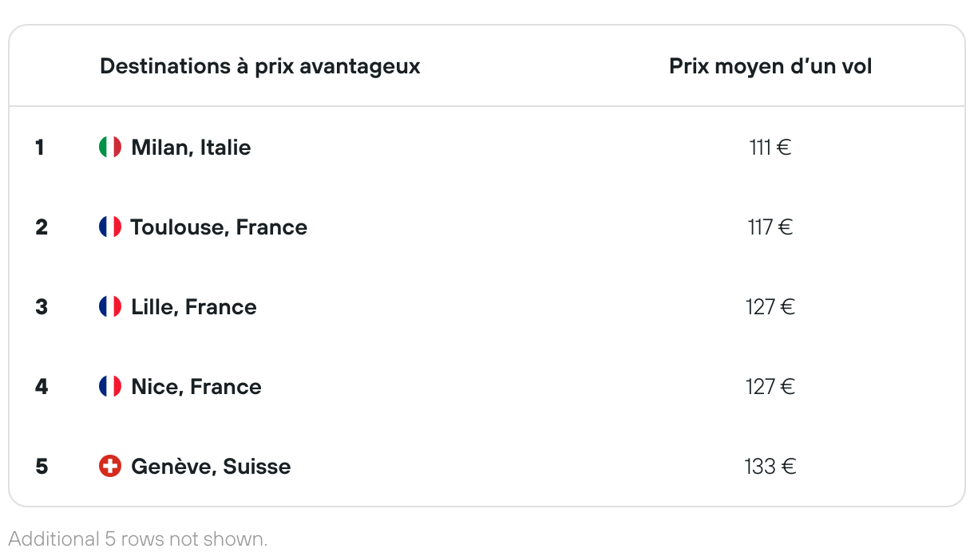Open the Toulouse, France destination
The height and width of the screenshot is (560, 974).
(x=219, y=227)
